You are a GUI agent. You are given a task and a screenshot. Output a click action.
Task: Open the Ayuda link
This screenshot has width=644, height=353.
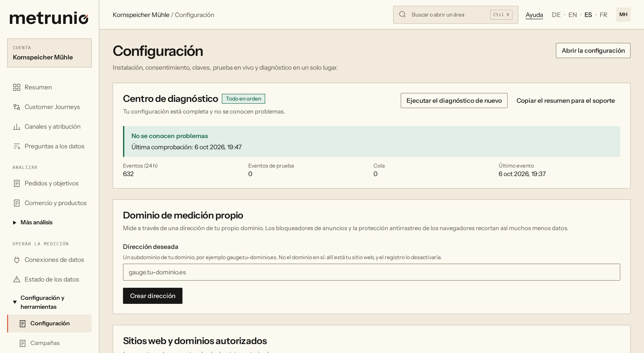(534, 15)
